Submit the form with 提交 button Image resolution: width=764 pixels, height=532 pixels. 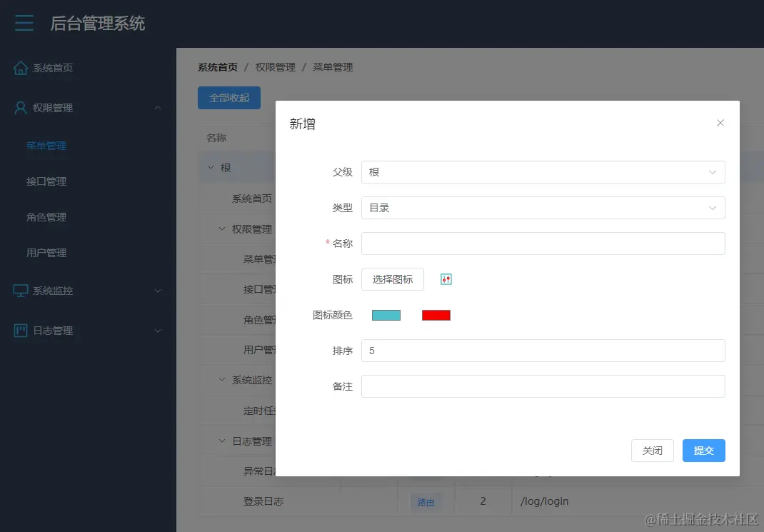coord(703,451)
